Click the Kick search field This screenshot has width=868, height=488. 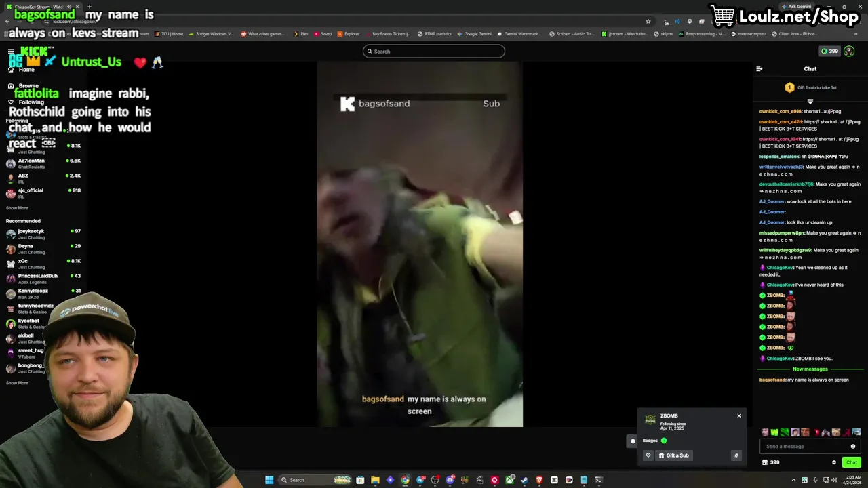434,52
